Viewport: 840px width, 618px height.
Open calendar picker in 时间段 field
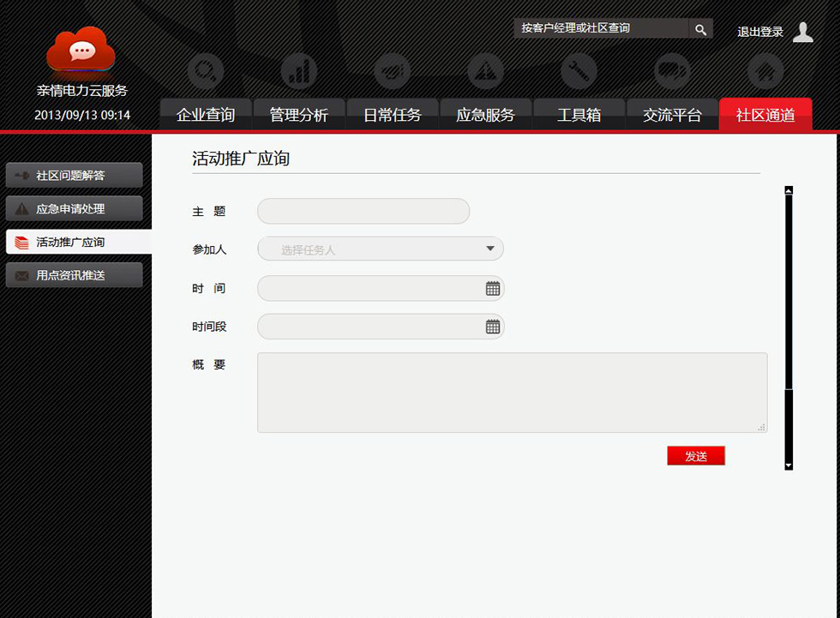pos(493,327)
